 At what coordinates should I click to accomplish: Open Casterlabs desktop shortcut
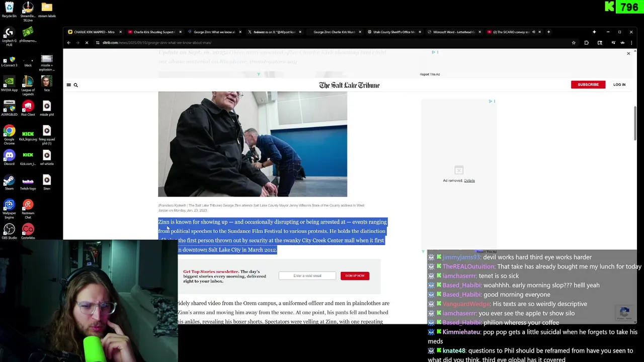[x=28, y=231]
